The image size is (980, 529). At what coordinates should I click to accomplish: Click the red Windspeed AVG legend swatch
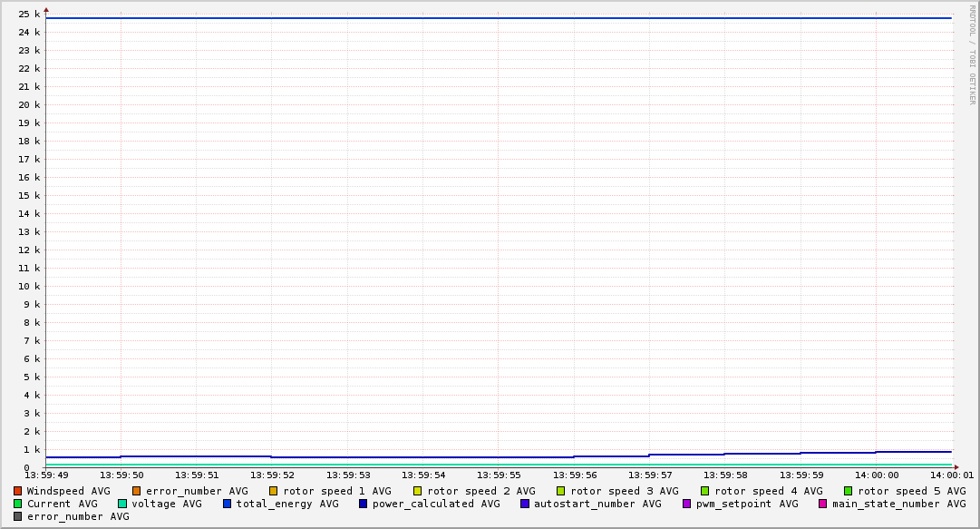[18, 491]
